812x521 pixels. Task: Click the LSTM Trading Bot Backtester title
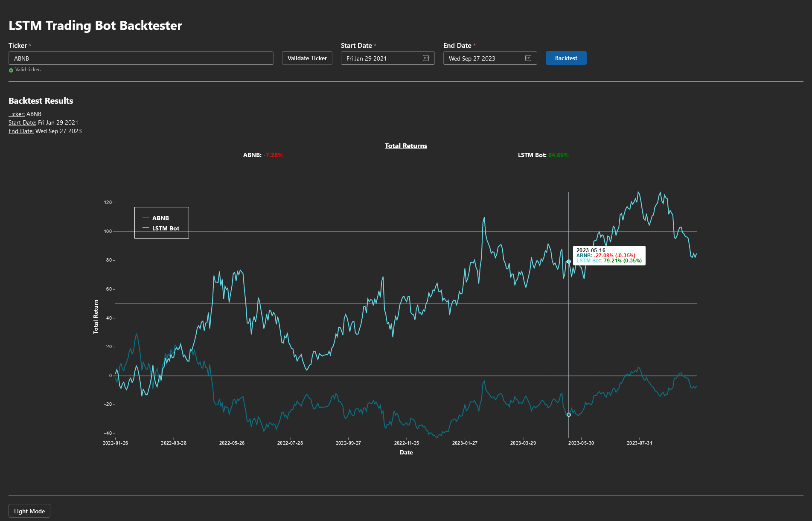(x=96, y=25)
